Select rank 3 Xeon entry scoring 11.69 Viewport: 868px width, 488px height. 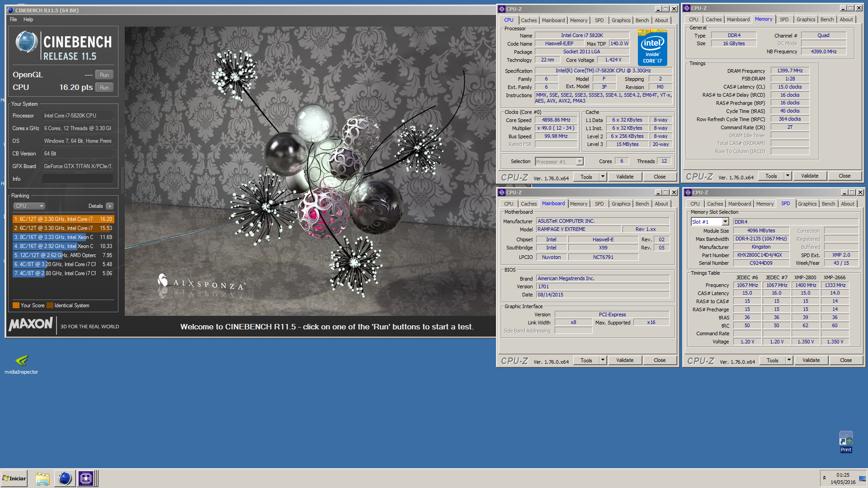click(63, 237)
